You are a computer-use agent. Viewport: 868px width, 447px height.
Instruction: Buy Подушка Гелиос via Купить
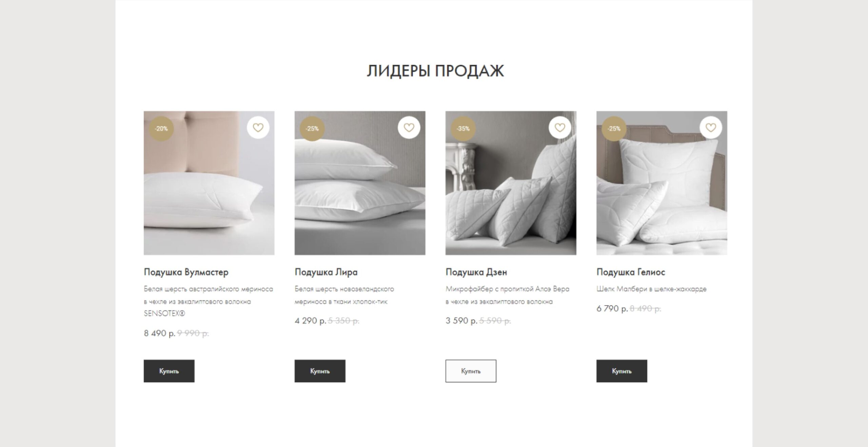622,371
